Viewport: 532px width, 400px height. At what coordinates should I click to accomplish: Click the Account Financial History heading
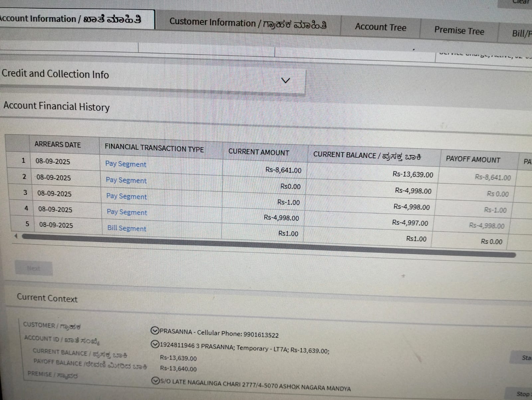click(x=57, y=106)
